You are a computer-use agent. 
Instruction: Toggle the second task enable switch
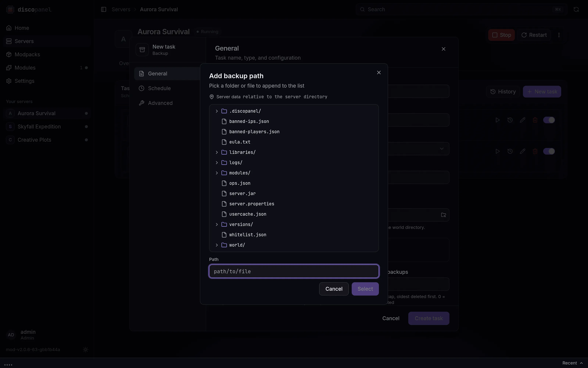(549, 151)
